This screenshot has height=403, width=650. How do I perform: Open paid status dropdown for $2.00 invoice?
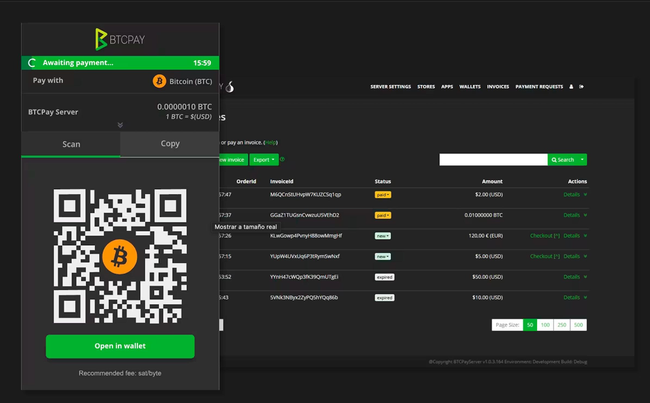[383, 194]
